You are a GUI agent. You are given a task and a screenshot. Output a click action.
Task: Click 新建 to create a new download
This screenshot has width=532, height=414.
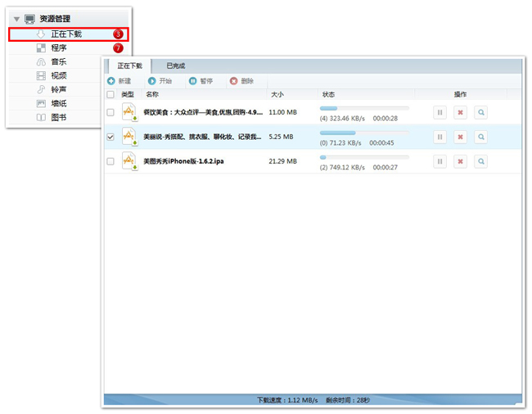pyautogui.click(x=119, y=81)
